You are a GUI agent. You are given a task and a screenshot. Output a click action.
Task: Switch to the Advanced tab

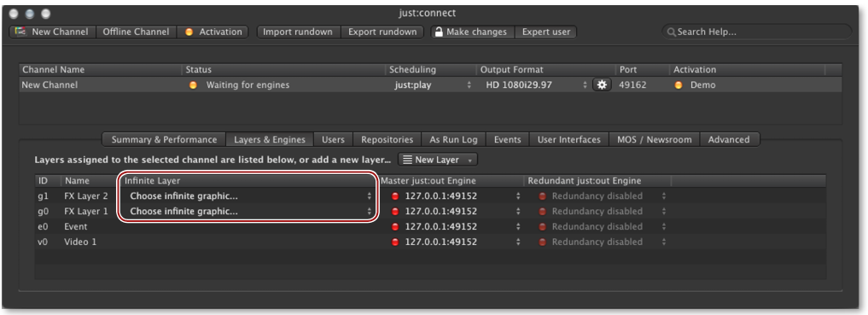(x=729, y=139)
